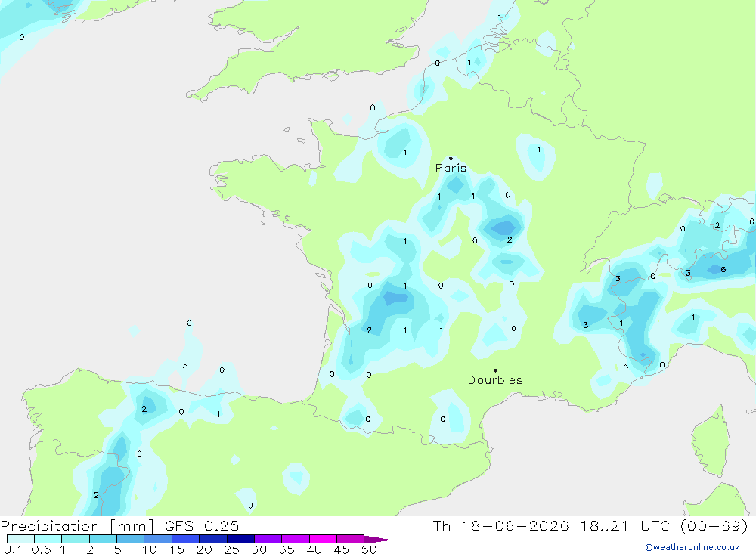Click the over-50 mm legend arrow tip
The height and width of the screenshot is (554, 756).
coord(379,539)
